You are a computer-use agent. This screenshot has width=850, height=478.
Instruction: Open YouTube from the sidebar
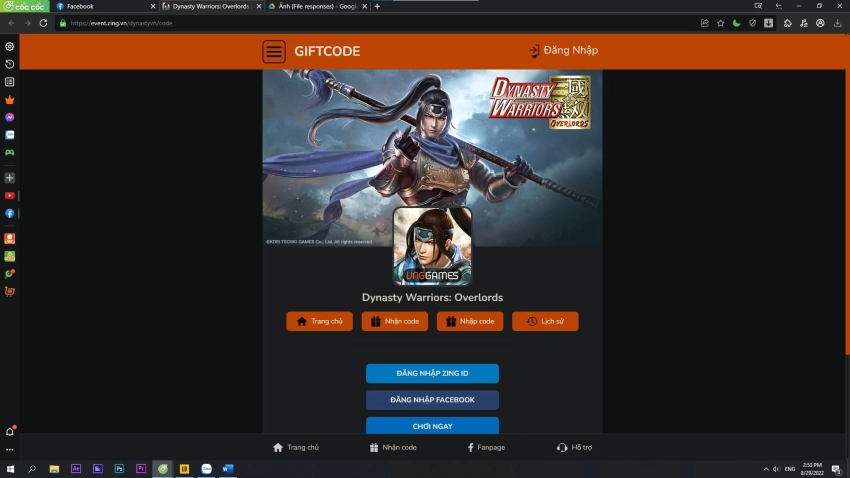click(10, 196)
